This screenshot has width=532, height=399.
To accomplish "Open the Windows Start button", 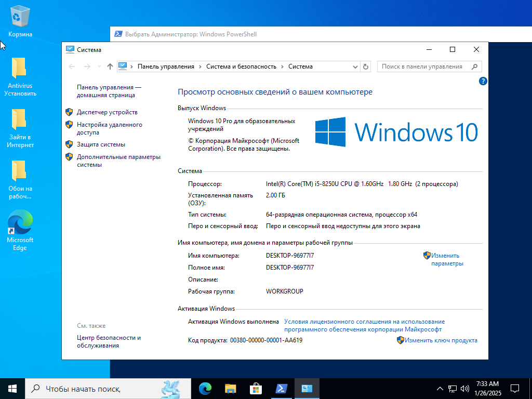I will coord(12,389).
